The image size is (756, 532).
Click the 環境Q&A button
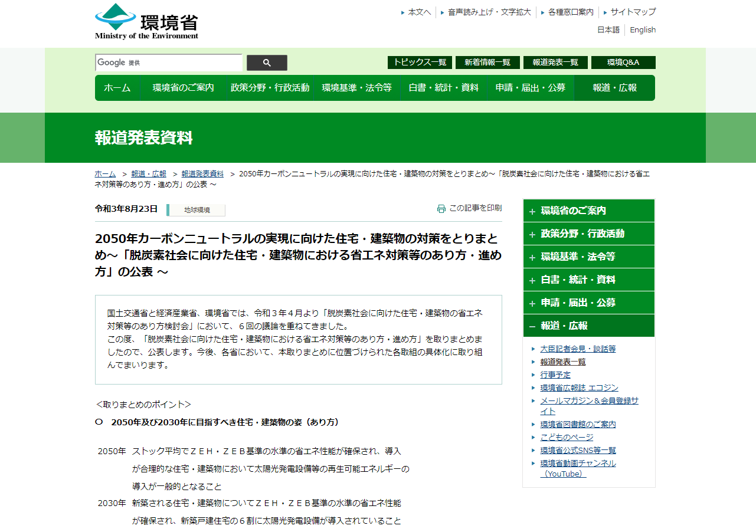click(623, 63)
